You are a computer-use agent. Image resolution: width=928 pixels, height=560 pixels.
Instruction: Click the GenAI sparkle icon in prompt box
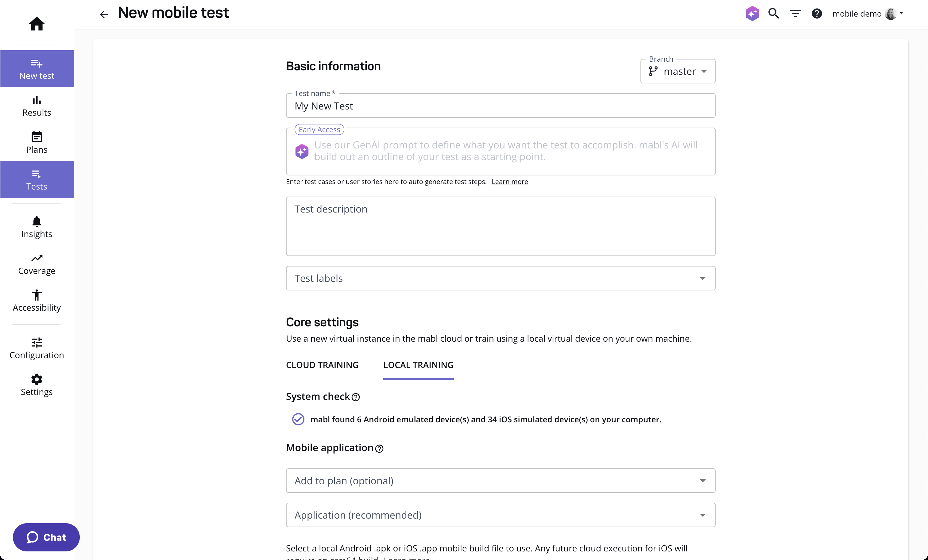click(x=302, y=151)
